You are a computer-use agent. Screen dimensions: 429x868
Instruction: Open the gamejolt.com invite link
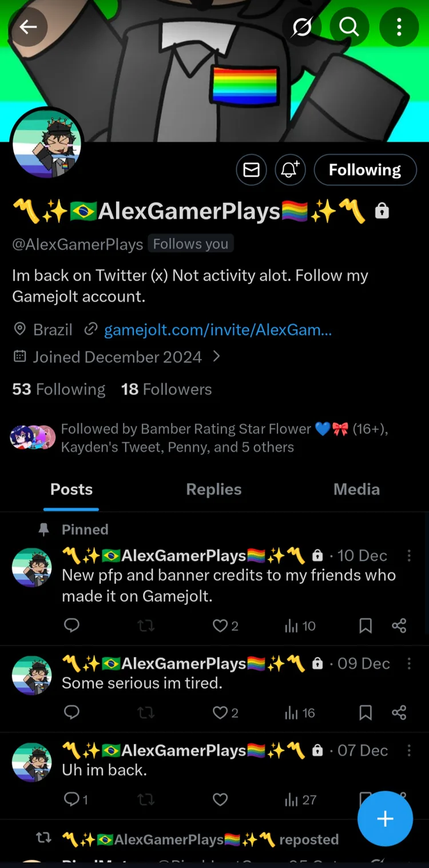217,330
